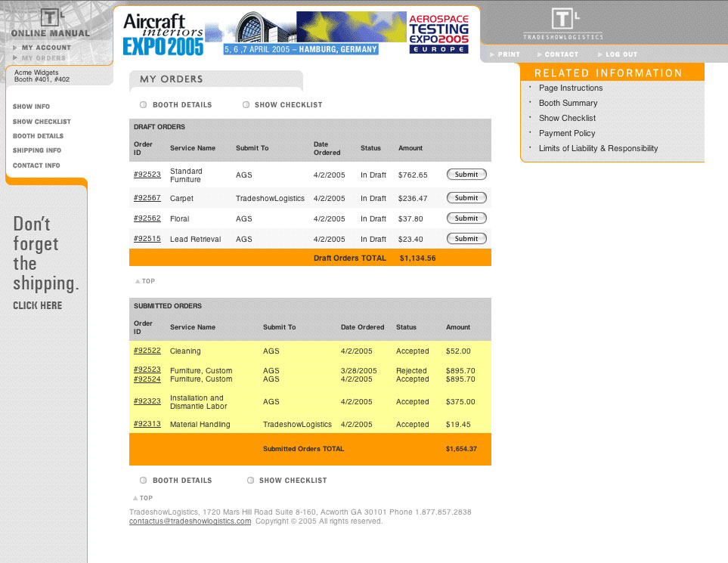Jump to top near the page footer

click(x=143, y=498)
